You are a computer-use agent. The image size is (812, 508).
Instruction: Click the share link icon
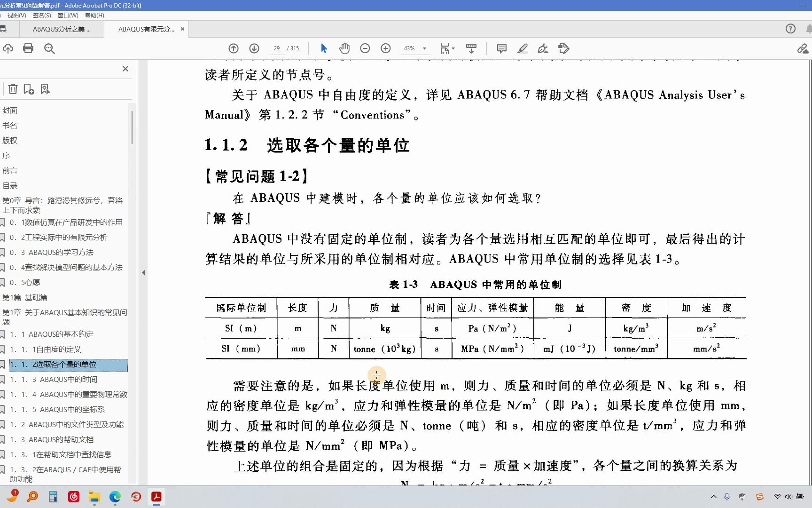(803, 48)
